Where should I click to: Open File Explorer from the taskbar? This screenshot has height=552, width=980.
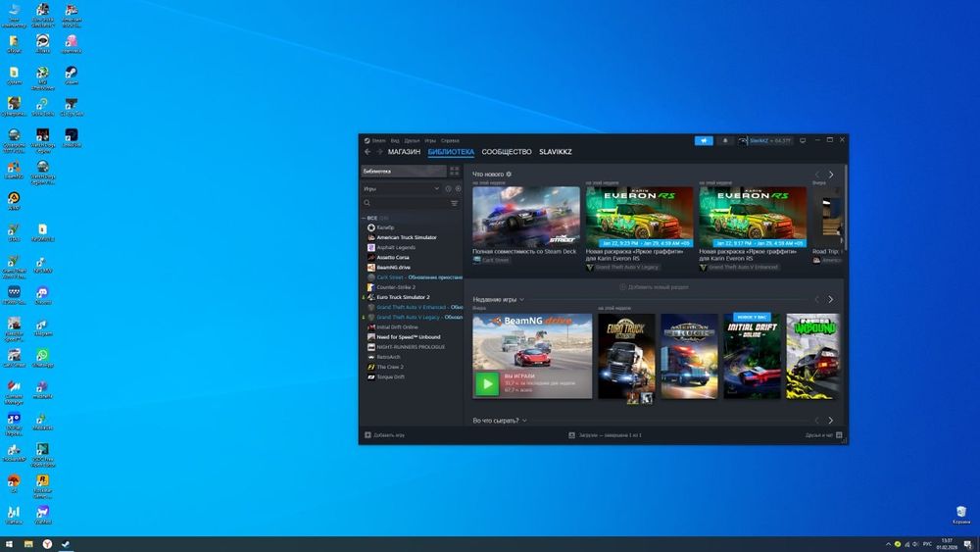[28, 544]
